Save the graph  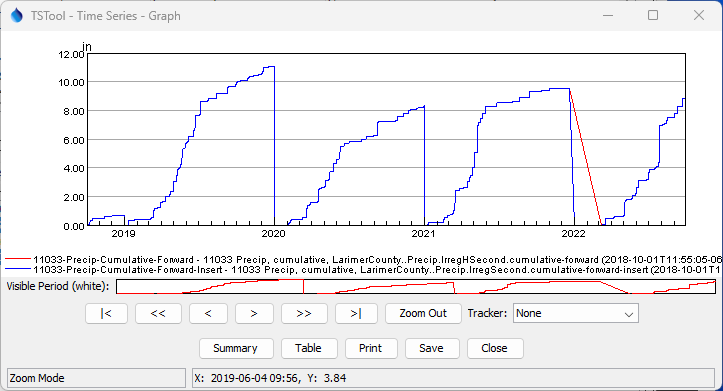[432, 348]
